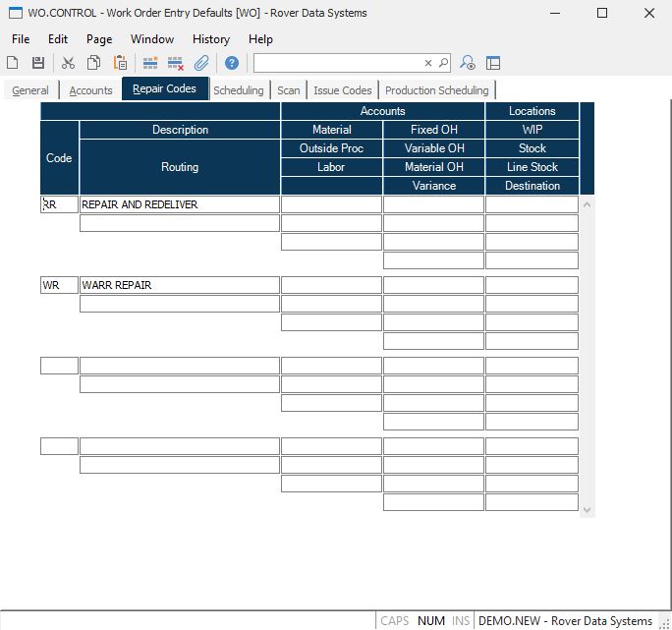Click the Copy icon in toolbar

(x=93, y=63)
